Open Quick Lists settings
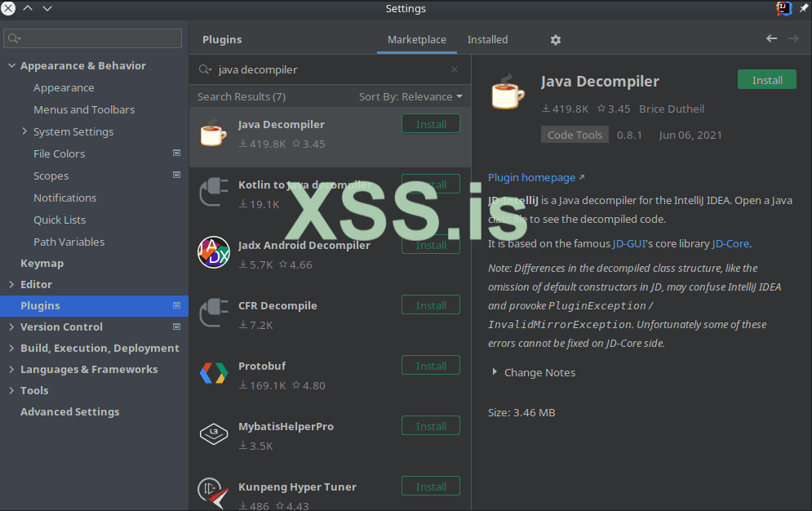 [x=60, y=220]
